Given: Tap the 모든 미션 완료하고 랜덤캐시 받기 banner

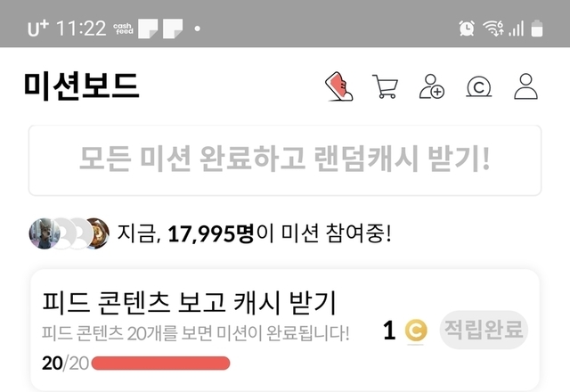Looking at the screenshot, I should (x=285, y=160).
